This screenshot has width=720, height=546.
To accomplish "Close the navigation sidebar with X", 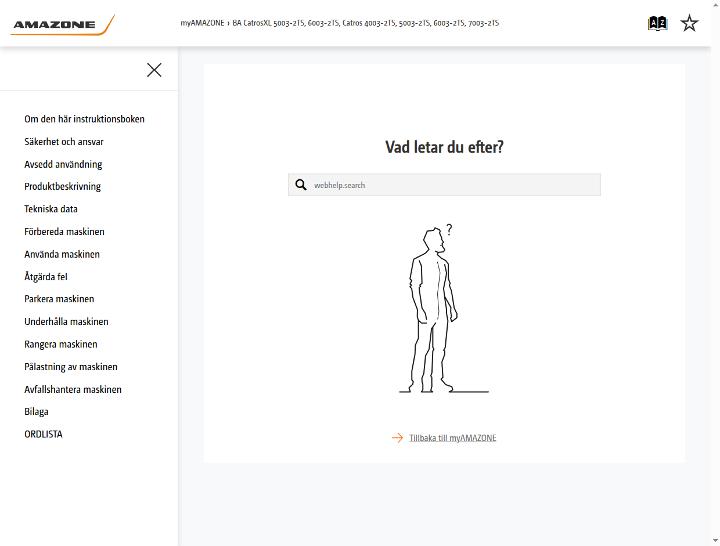I will click(154, 70).
